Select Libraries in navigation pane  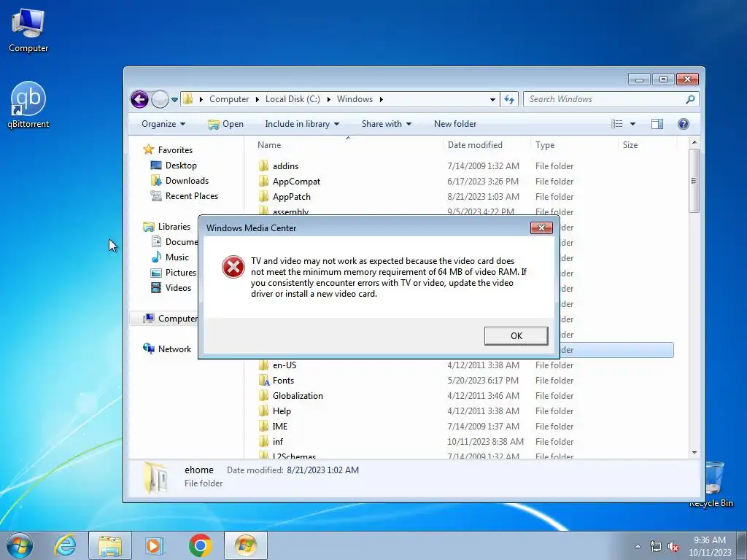[174, 227]
